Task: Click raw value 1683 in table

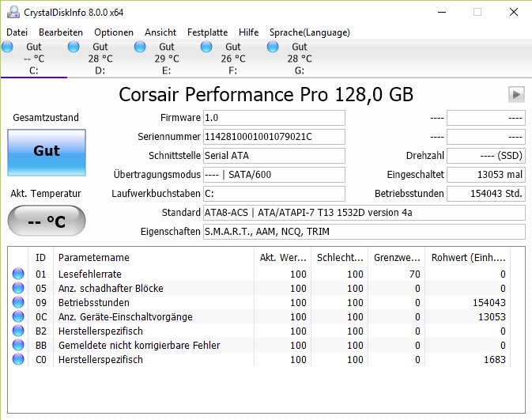Action: 495,360
